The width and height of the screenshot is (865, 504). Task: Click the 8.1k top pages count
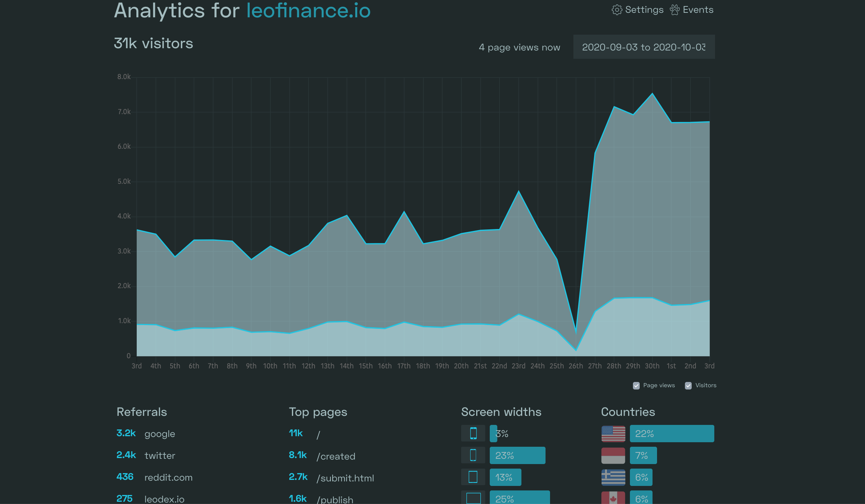[x=298, y=455]
